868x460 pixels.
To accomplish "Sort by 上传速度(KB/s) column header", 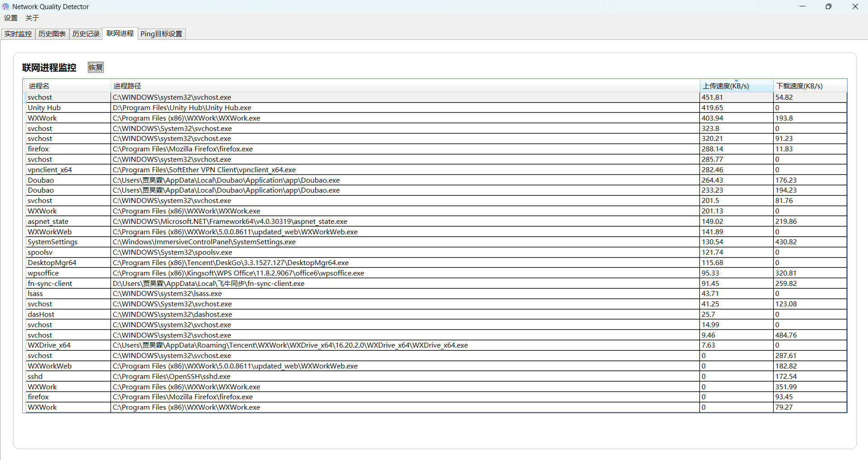I will click(736, 86).
